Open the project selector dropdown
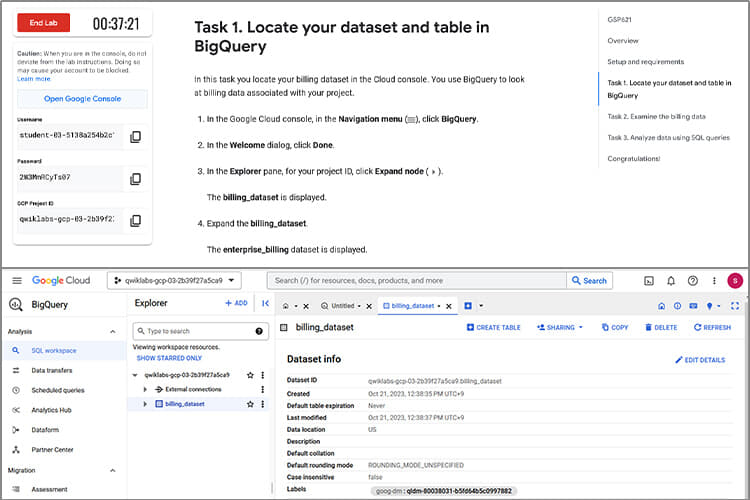This screenshot has height=500, width=750. 176,281
